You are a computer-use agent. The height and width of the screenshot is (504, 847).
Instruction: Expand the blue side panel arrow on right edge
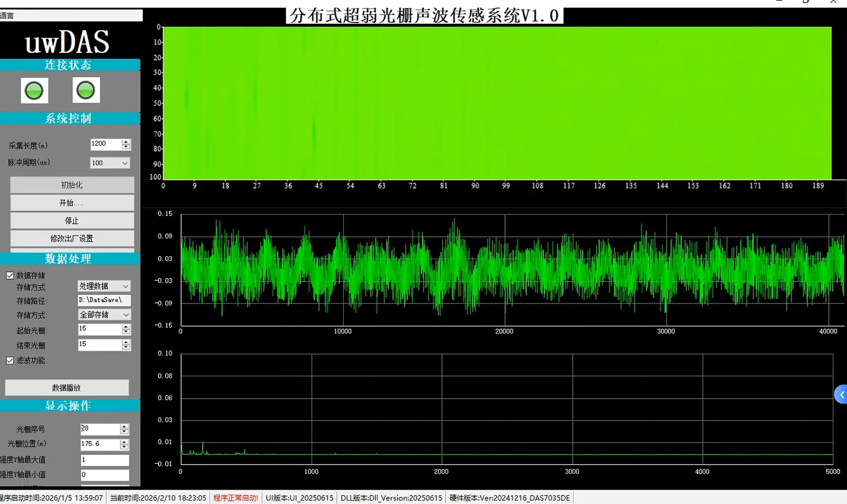(841, 394)
